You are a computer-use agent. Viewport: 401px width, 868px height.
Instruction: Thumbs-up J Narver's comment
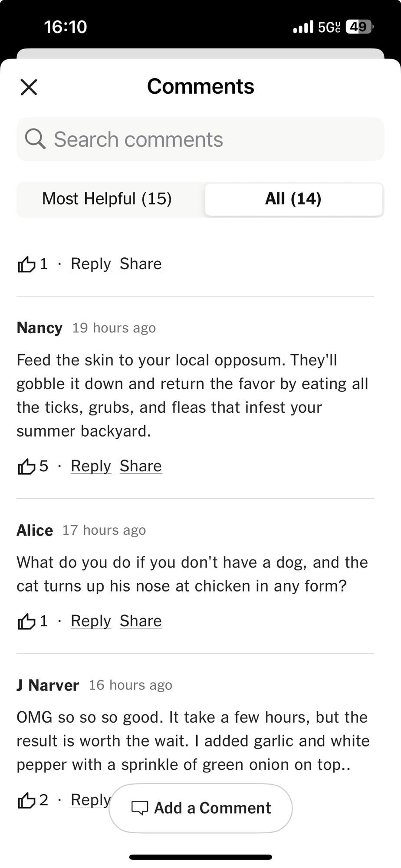26,800
